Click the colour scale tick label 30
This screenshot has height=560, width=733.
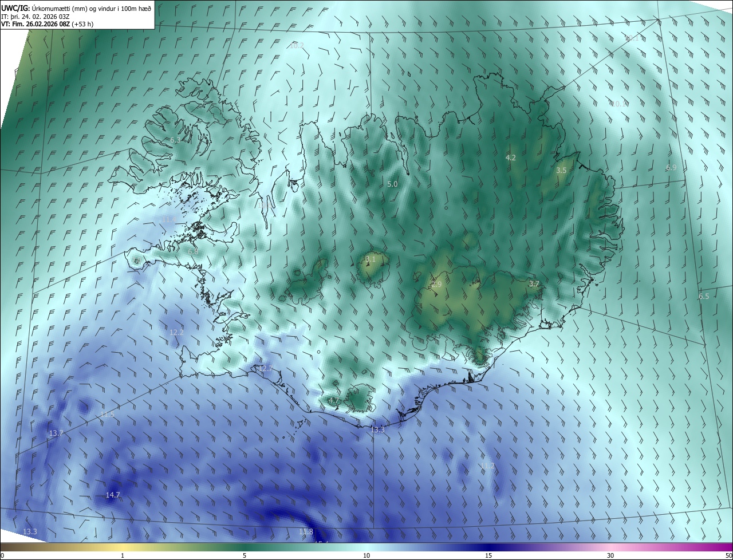click(x=610, y=555)
